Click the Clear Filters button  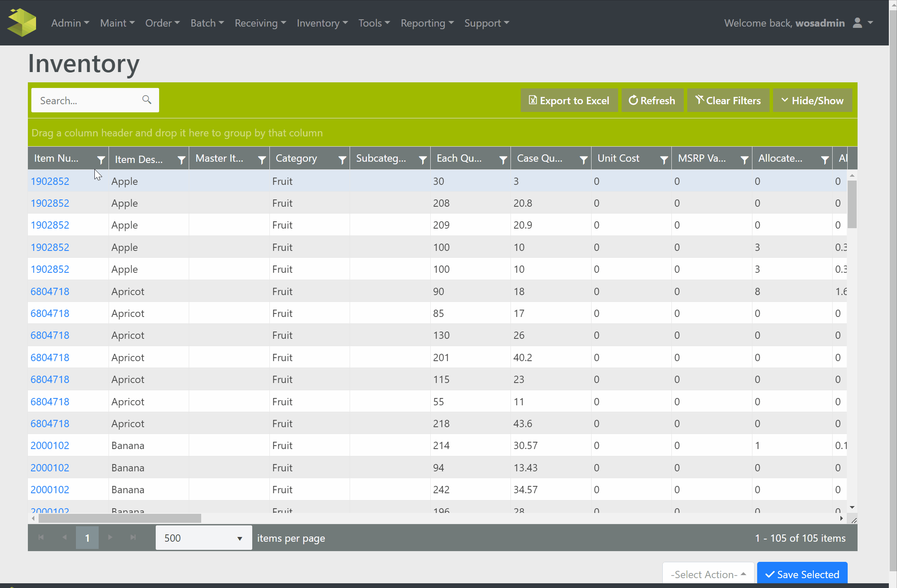[728, 100]
